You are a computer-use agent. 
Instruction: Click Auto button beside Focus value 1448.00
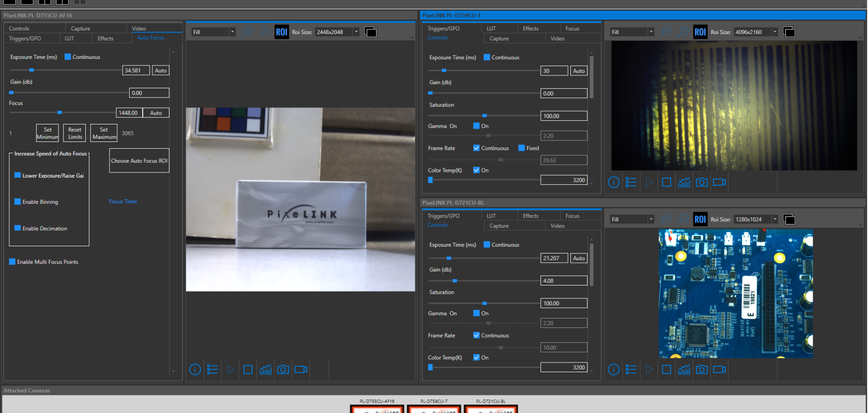pos(156,113)
